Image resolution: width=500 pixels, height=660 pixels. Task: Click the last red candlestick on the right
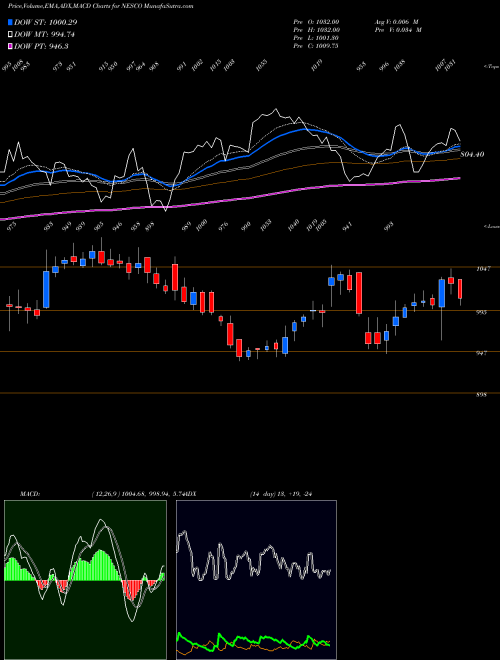[460, 289]
